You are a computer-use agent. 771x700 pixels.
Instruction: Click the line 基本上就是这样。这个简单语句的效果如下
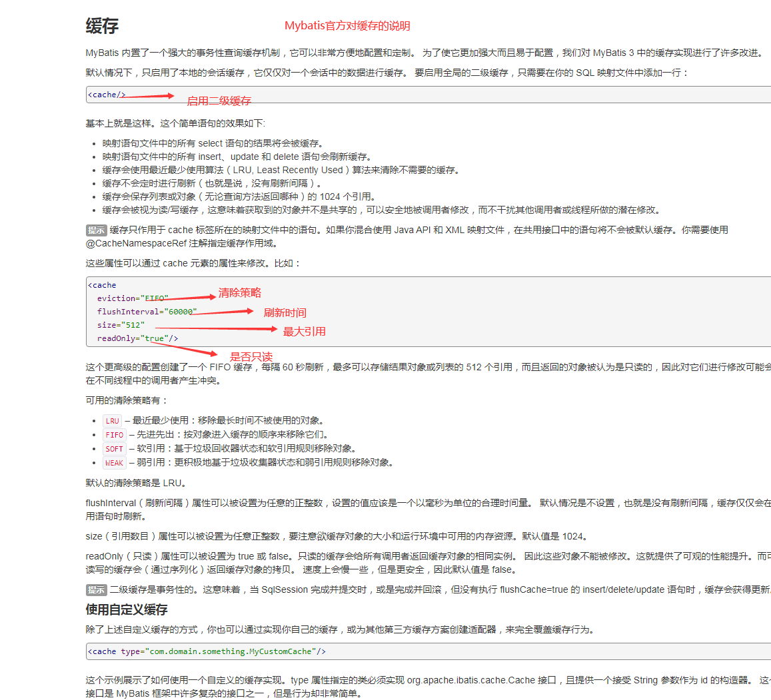(175, 123)
